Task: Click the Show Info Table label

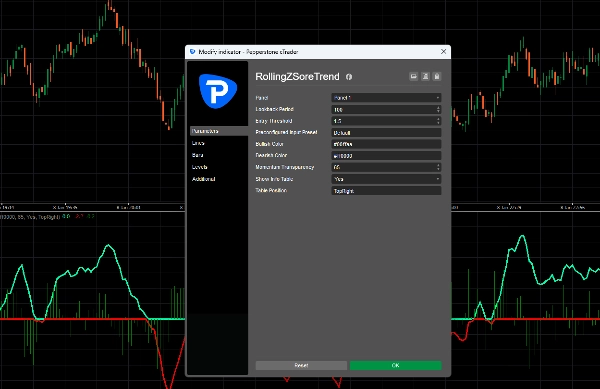Action: point(274,179)
